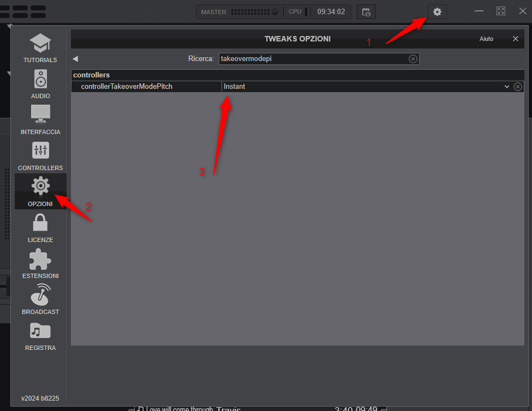Click the Ricerca search field

coord(319,59)
